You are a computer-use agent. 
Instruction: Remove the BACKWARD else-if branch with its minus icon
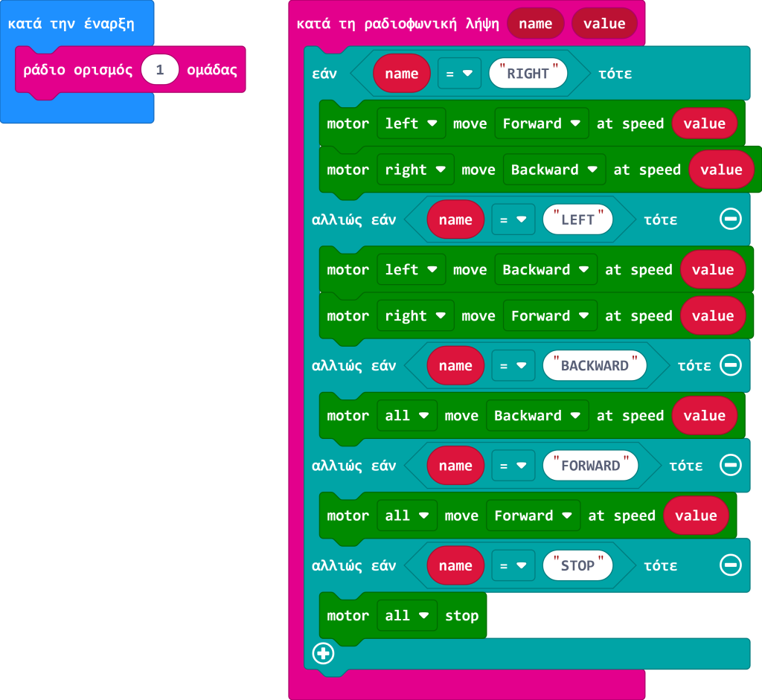(731, 365)
